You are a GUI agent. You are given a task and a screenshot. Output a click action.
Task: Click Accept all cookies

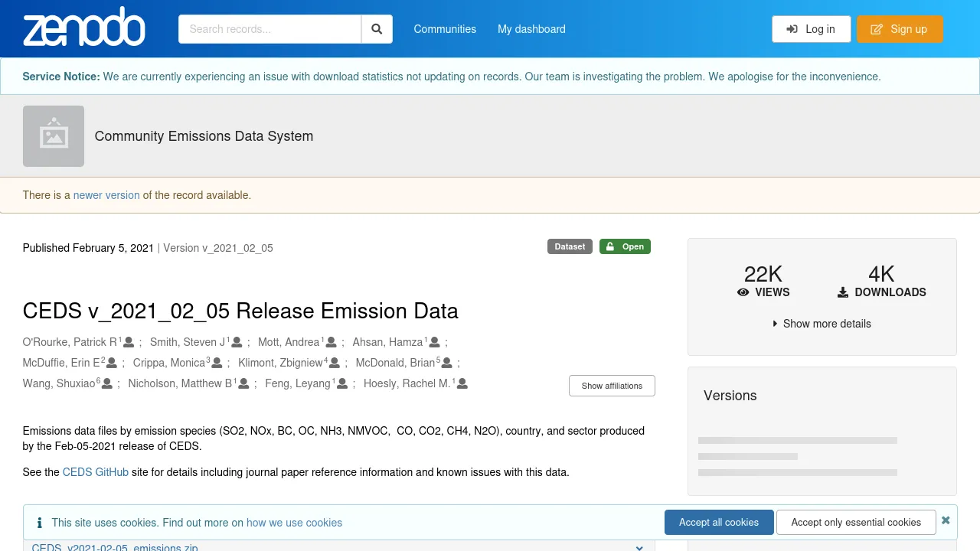[719, 522]
